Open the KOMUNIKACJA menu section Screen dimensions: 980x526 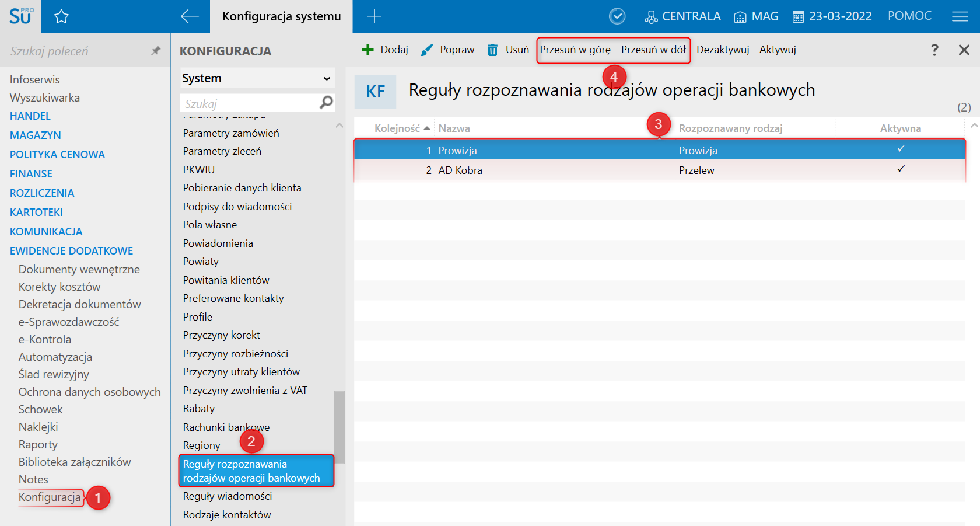pyautogui.click(x=46, y=232)
